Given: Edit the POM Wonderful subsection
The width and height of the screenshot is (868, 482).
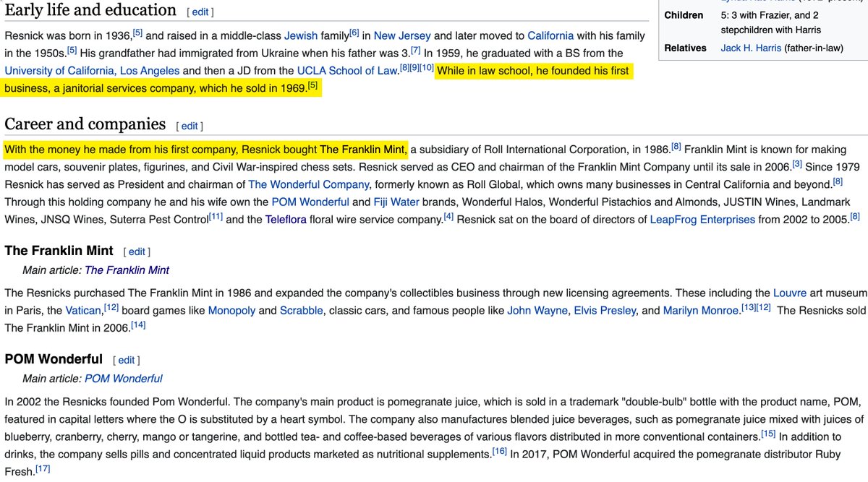Looking at the screenshot, I should [126, 360].
